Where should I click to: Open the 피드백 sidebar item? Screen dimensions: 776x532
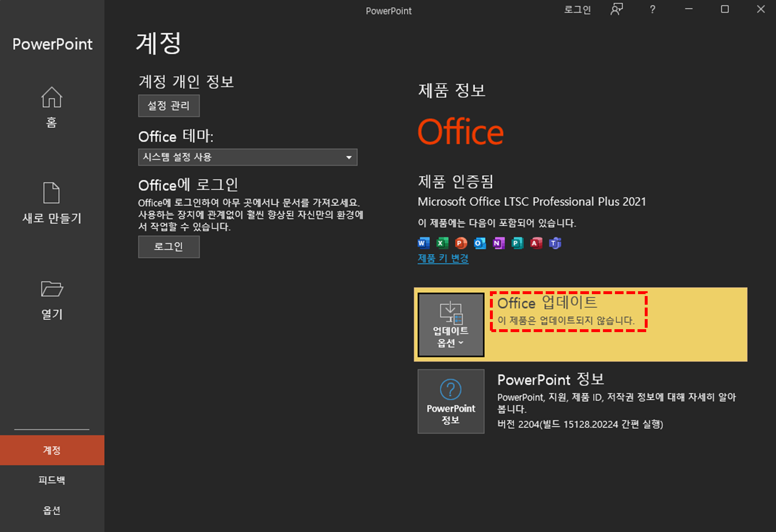click(52, 480)
